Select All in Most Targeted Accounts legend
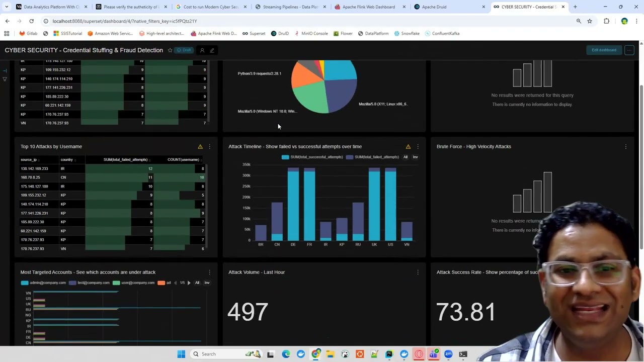644x362 pixels. 197,283
